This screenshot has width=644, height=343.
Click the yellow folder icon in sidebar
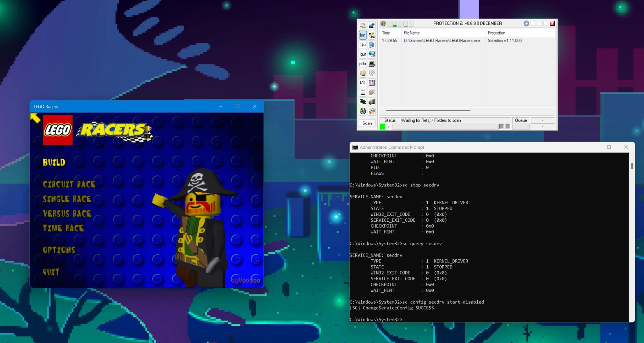(363, 73)
